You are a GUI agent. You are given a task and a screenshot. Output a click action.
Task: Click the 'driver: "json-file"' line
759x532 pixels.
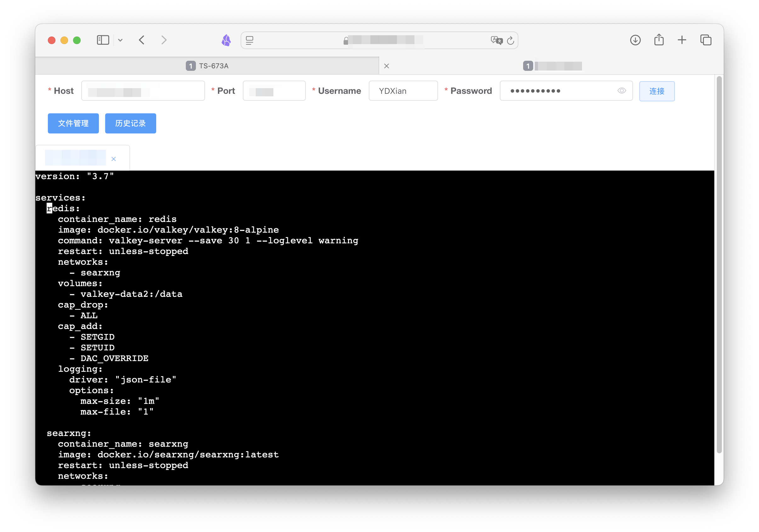tap(123, 380)
